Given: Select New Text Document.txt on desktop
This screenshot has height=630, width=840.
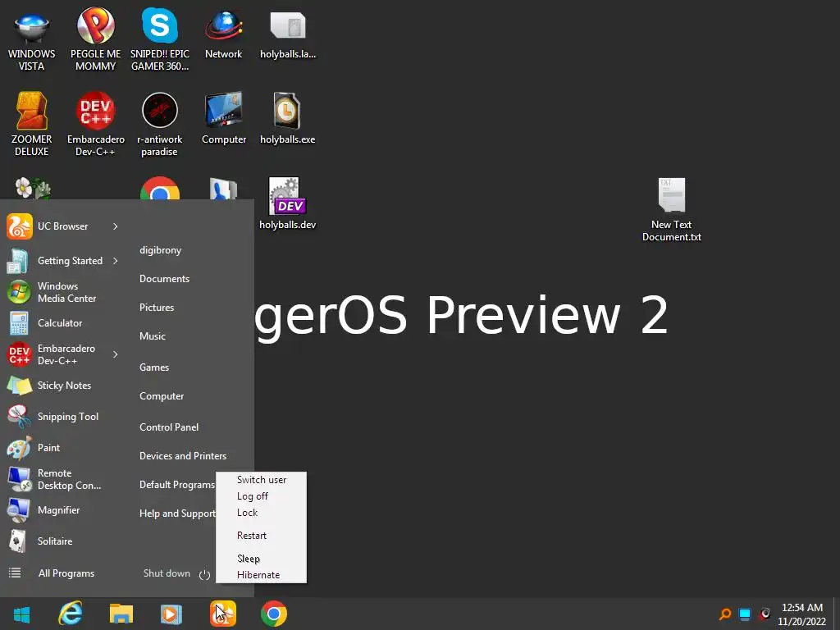Looking at the screenshot, I should click(x=671, y=210).
